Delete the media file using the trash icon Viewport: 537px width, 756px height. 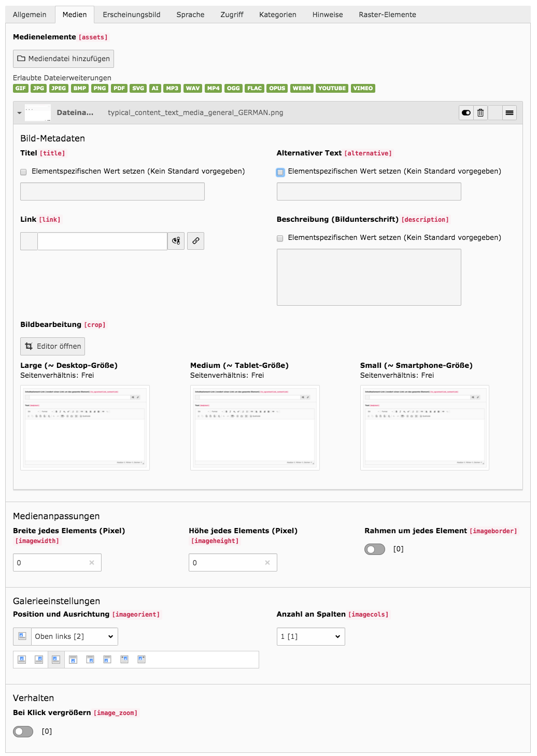pyautogui.click(x=480, y=112)
